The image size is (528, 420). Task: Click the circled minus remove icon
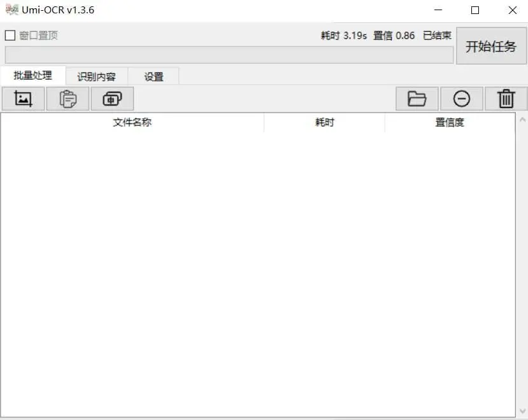coord(461,99)
